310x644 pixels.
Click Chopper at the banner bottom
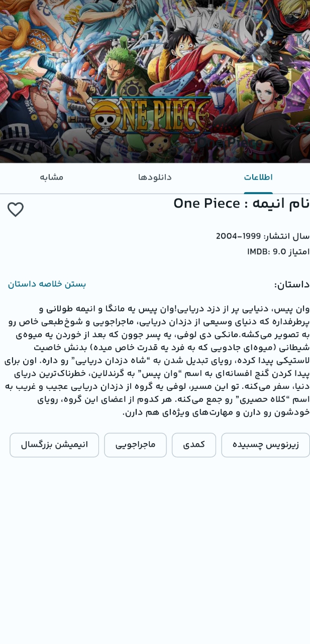(x=160, y=142)
